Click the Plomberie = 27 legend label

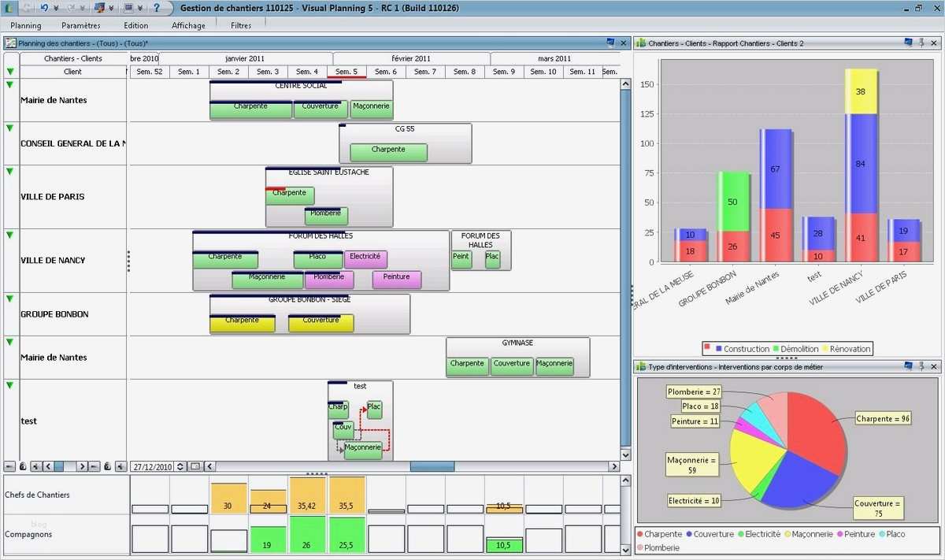click(693, 391)
